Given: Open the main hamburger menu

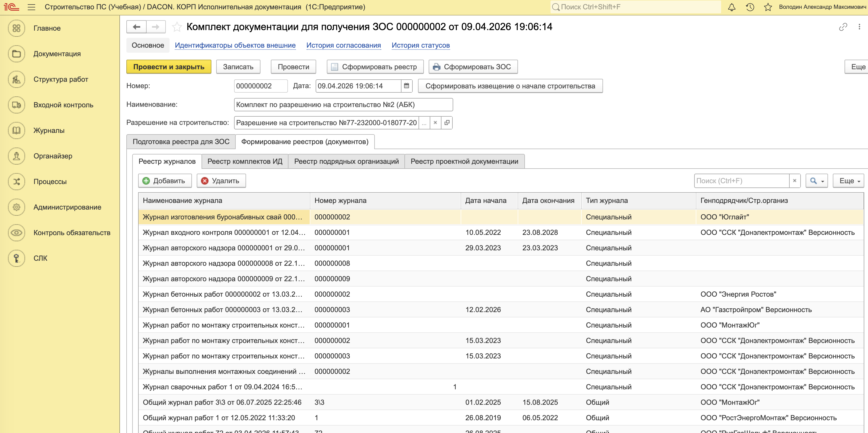Looking at the screenshot, I should pos(31,7).
